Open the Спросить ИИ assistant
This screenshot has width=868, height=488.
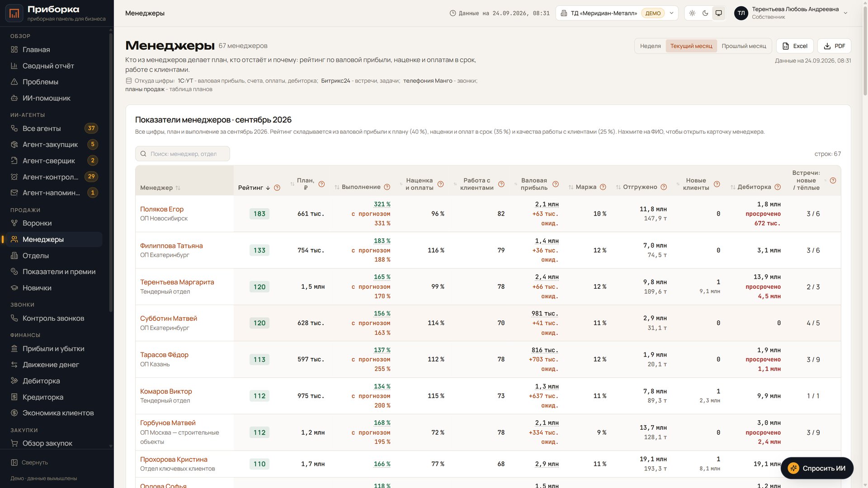click(x=817, y=468)
